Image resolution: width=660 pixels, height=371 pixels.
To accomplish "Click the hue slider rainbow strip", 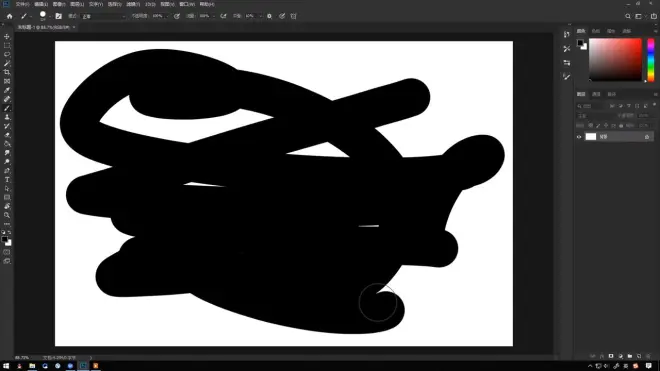I will [651, 60].
